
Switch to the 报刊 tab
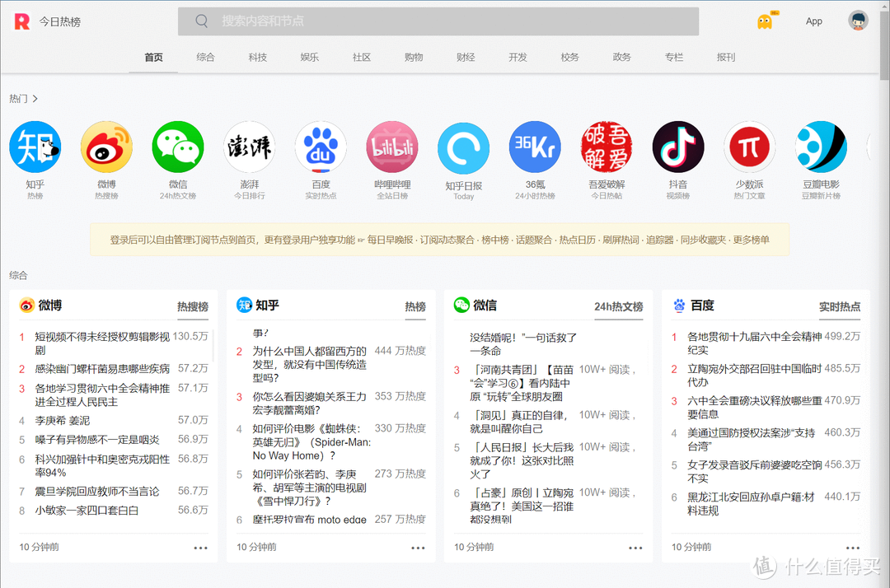click(x=726, y=58)
